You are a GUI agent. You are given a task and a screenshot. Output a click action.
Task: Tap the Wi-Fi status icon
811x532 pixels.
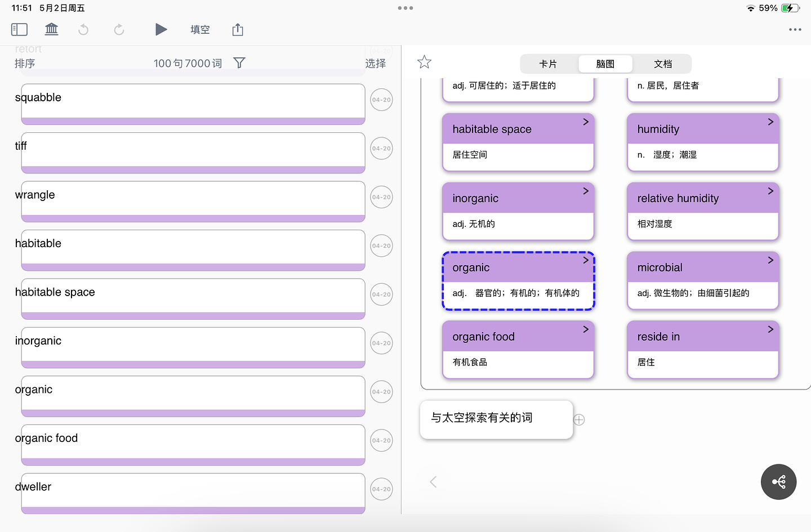[x=750, y=8]
